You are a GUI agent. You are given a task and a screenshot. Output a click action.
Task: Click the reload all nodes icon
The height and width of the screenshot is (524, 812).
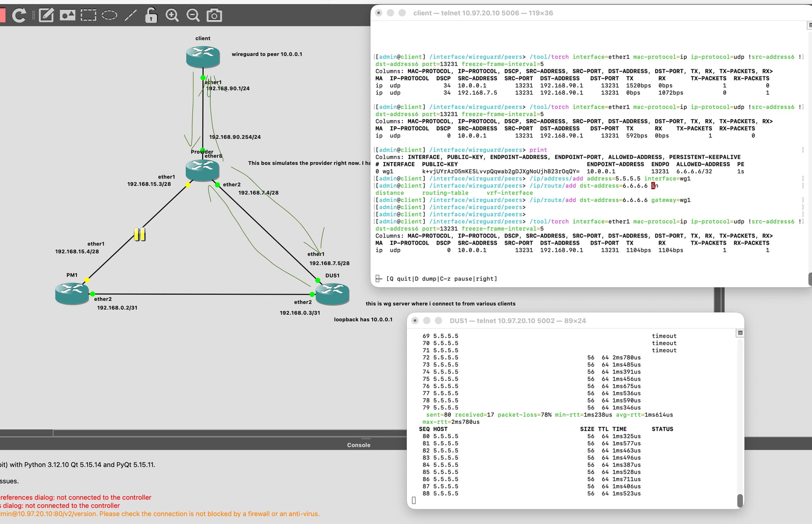click(x=19, y=16)
